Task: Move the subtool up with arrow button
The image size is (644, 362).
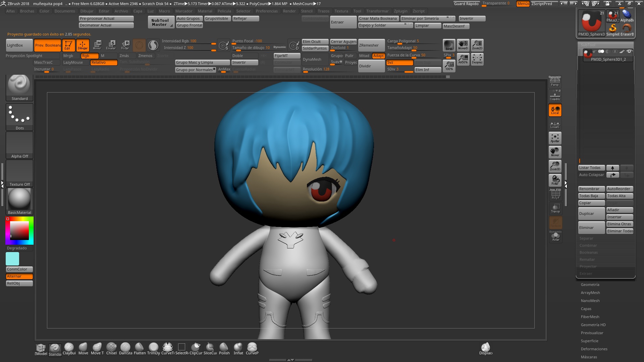Action: coord(612,168)
